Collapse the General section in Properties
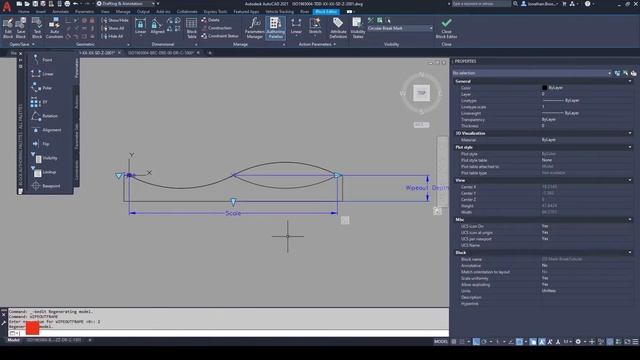The height and width of the screenshot is (360, 640). 630,81
